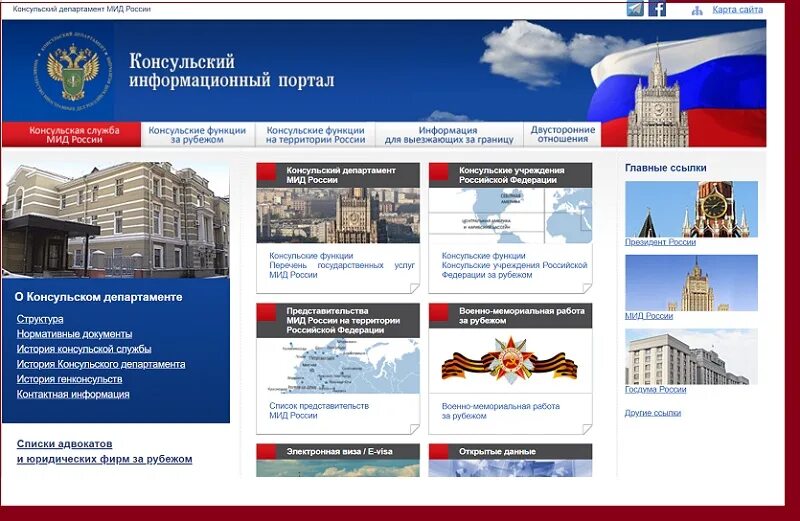Select the Двусторонние отношения tab
Image resolution: width=800 pixels, height=521 pixels.
(562, 135)
